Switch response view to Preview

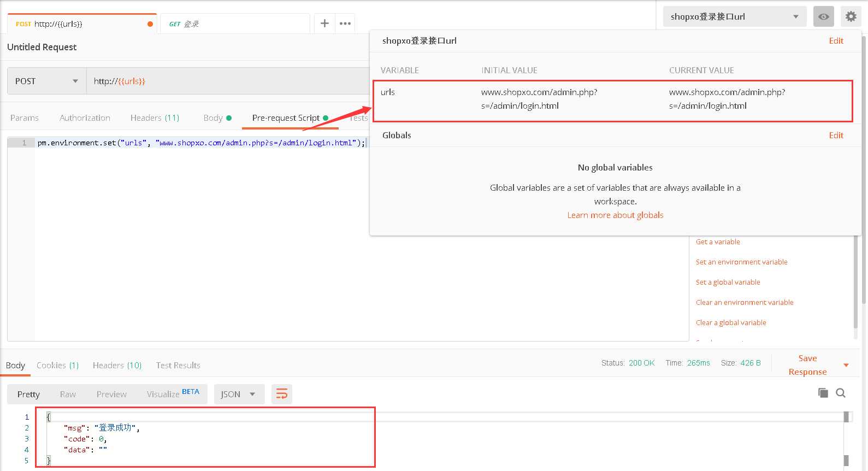[111, 394]
